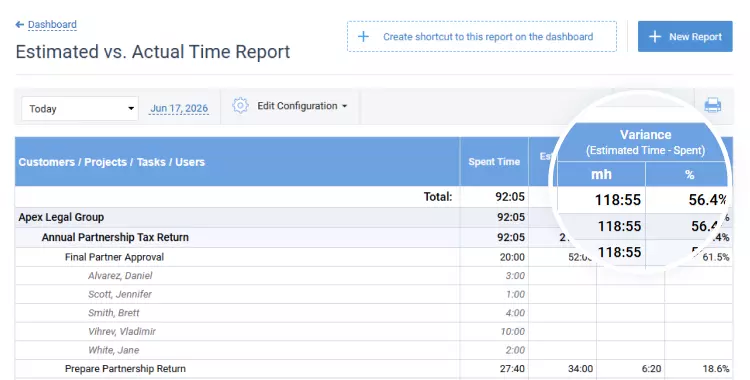Click the Spent Time column header
The image size is (750, 380).
click(494, 162)
